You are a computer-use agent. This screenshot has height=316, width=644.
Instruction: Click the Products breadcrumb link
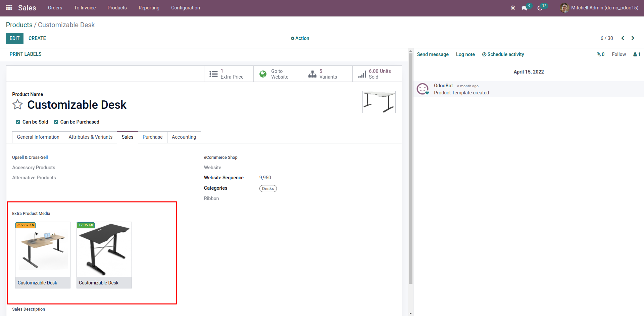(19, 25)
